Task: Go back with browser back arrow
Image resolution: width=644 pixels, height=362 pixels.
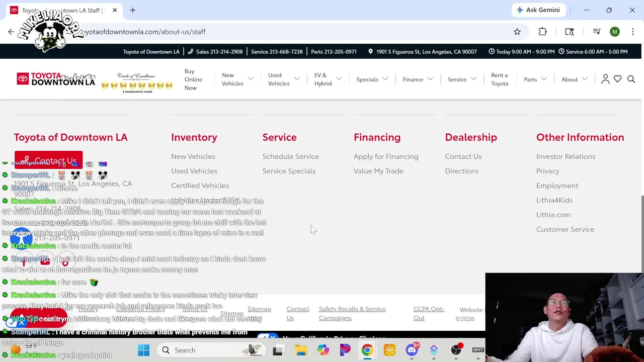Action: (x=11, y=32)
